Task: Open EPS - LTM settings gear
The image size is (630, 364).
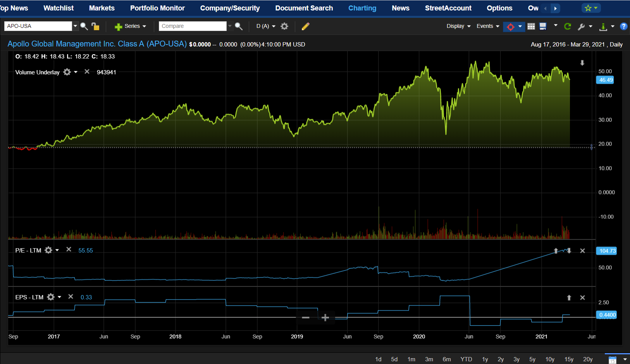Action: pyautogui.click(x=51, y=297)
